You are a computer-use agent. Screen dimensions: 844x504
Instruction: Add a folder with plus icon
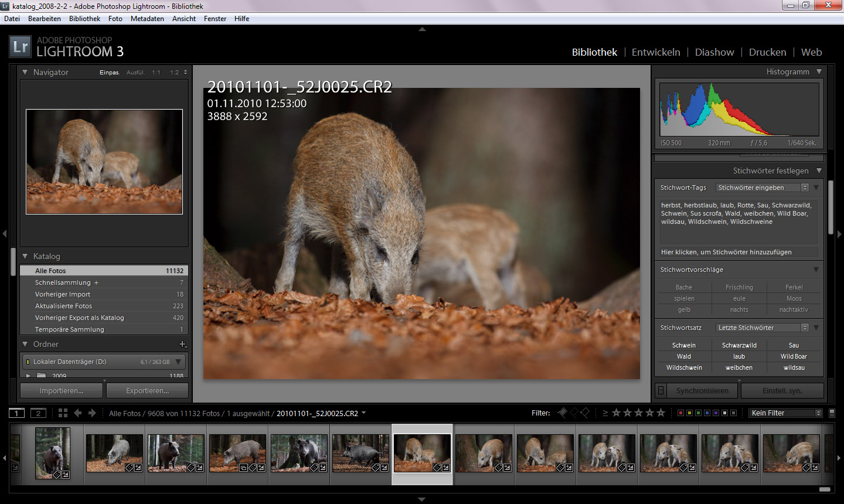coord(182,345)
